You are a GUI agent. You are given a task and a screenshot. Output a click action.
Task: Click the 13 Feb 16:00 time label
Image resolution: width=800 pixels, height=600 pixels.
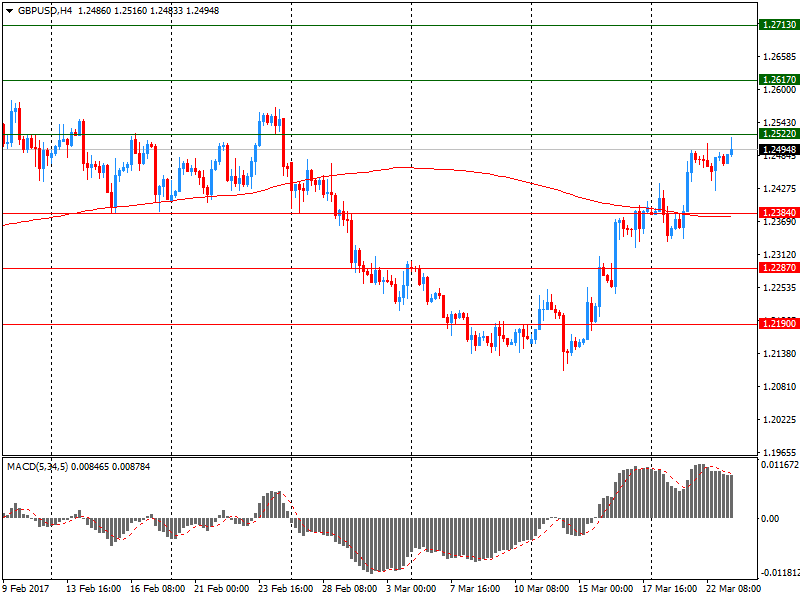93,589
